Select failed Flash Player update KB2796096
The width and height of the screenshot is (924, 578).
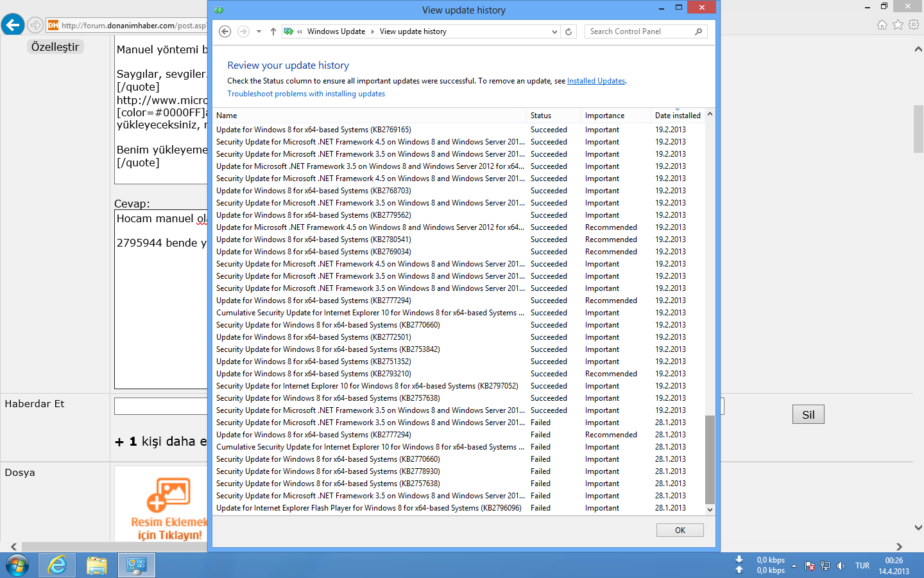tap(459, 508)
